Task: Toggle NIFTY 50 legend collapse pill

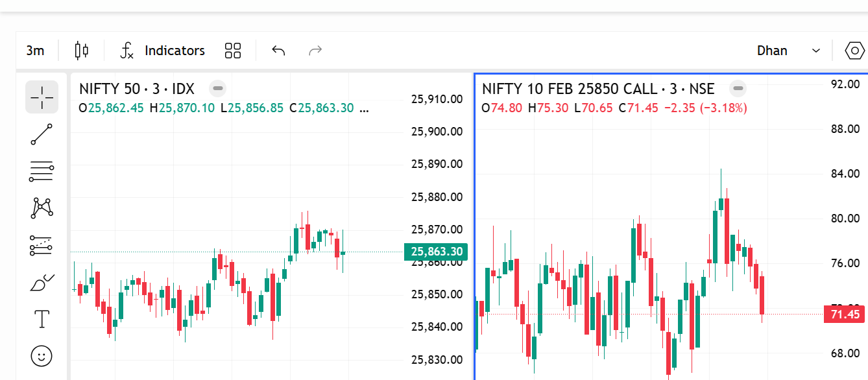Action: point(218,89)
